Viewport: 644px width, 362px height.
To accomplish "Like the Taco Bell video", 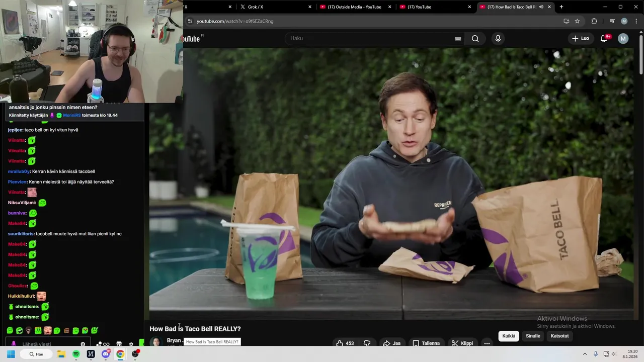I will coord(345,343).
